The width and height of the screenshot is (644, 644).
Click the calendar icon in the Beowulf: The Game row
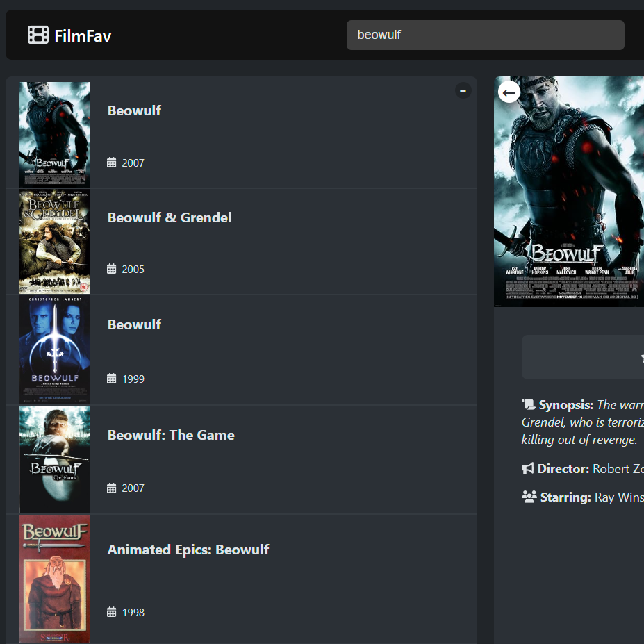(111, 488)
